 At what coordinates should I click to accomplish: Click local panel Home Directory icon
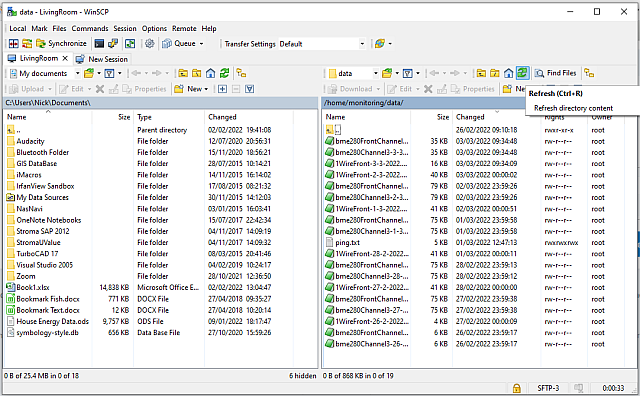click(210, 73)
